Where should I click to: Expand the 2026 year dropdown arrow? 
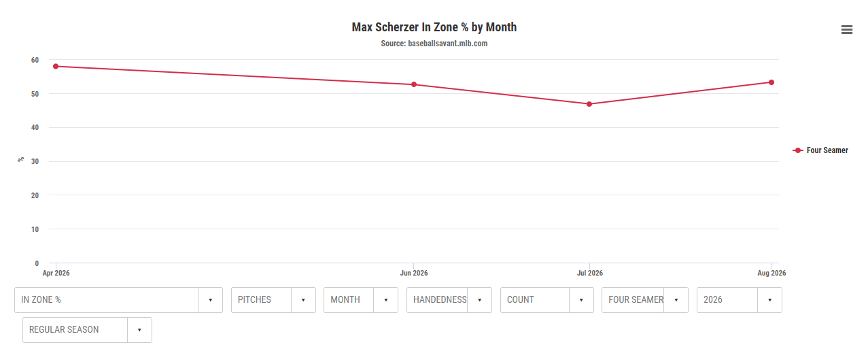click(769, 300)
